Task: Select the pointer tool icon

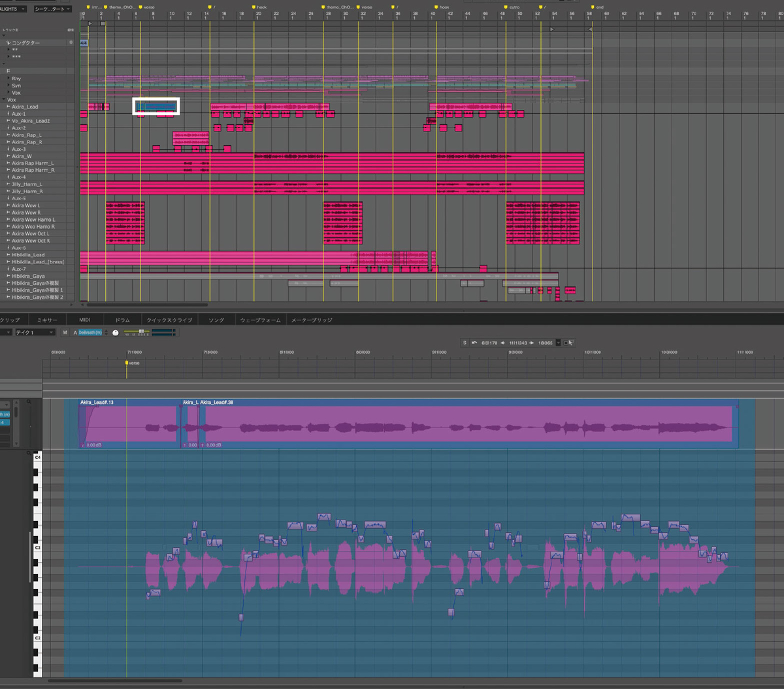Action: pos(570,343)
